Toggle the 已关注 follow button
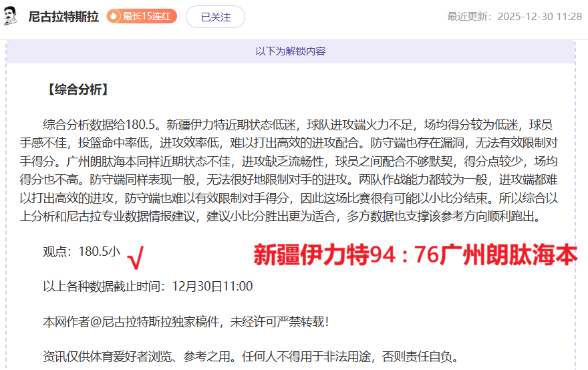The width and height of the screenshot is (588, 370). [215, 17]
